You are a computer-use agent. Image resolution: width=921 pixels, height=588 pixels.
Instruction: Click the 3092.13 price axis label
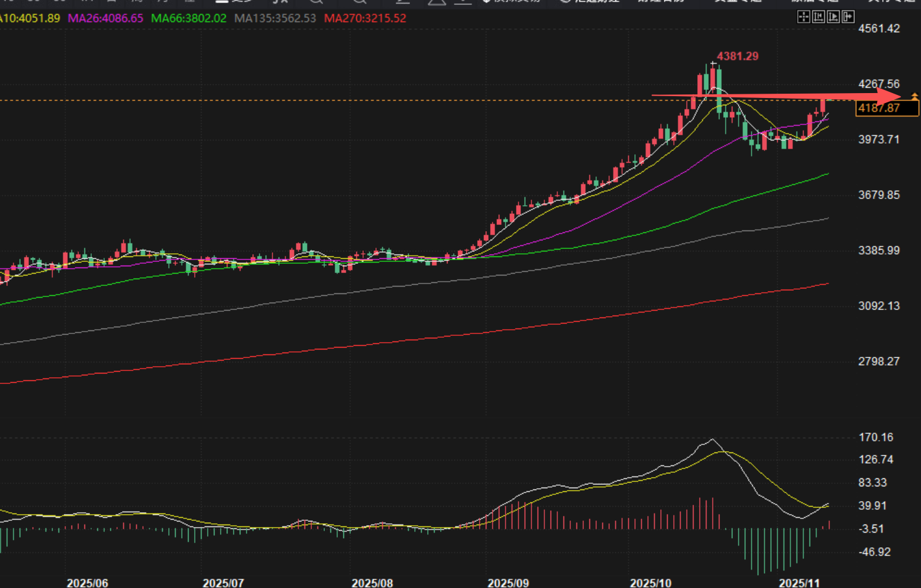click(x=879, y=306)
